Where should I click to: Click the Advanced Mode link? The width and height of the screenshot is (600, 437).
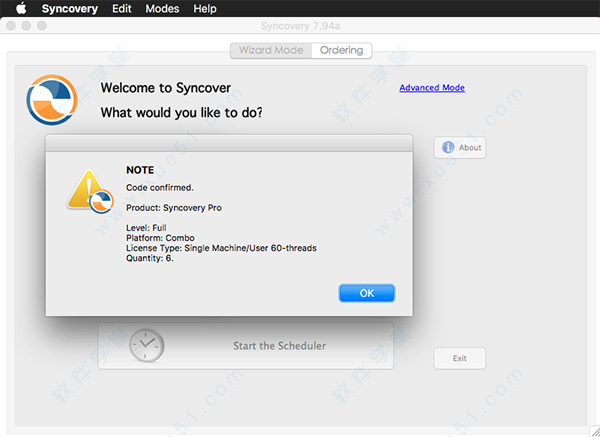[432, 88]
